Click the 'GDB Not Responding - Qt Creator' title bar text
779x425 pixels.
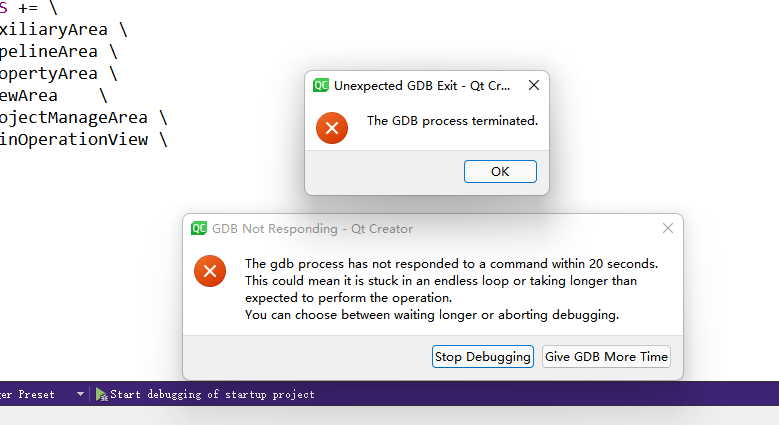pos(312,229)
